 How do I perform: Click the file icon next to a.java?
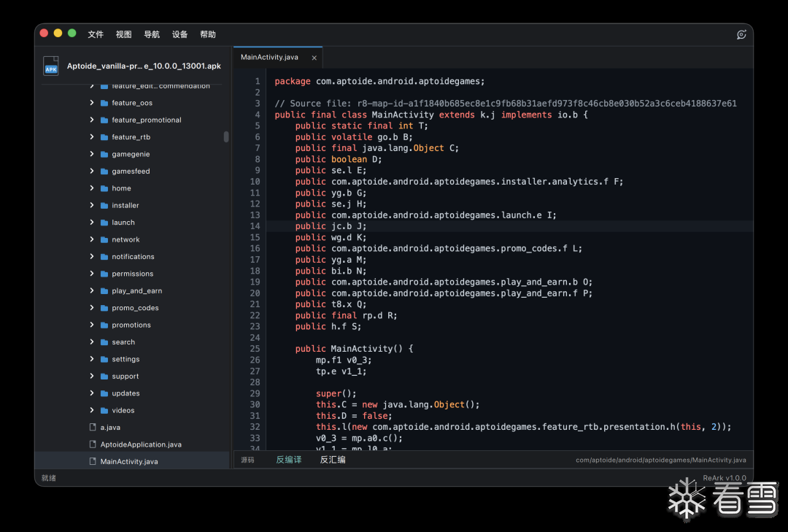tap(93, 428)
